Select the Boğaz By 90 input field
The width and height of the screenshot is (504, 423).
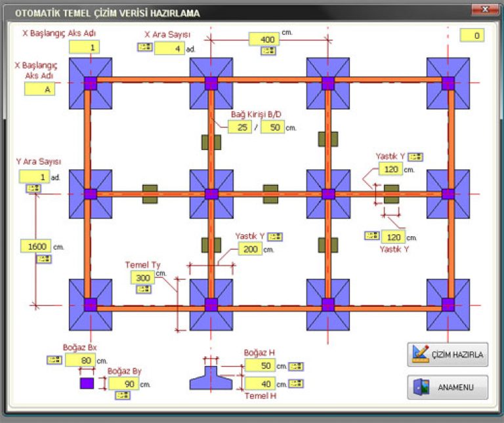124,384
